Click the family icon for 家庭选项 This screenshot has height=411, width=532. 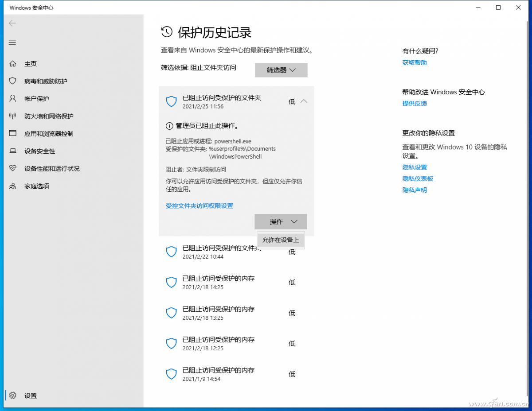[x=13, y=186]
